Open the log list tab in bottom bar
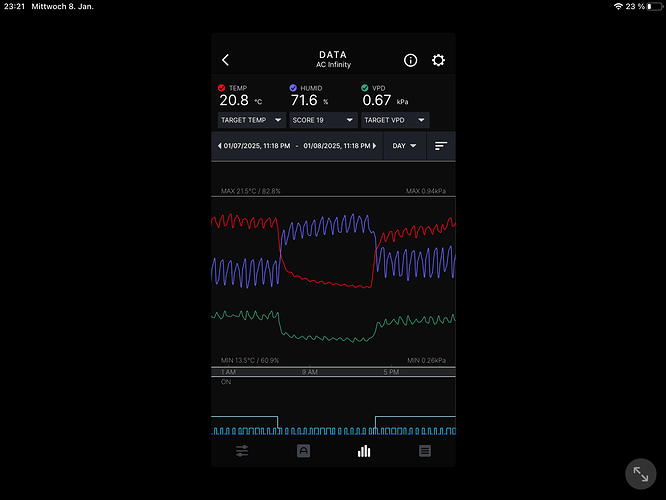Image resolution: width=666 pixels, height=500 pixels. (425, 451)
